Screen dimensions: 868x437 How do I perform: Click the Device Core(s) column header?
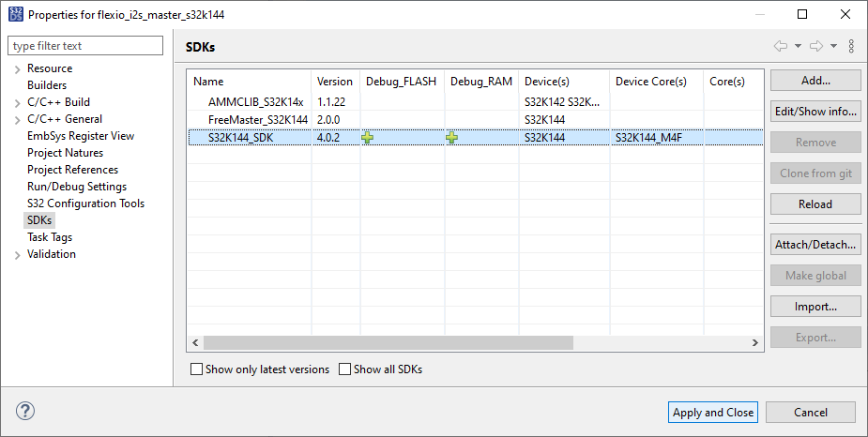[657, 82]
